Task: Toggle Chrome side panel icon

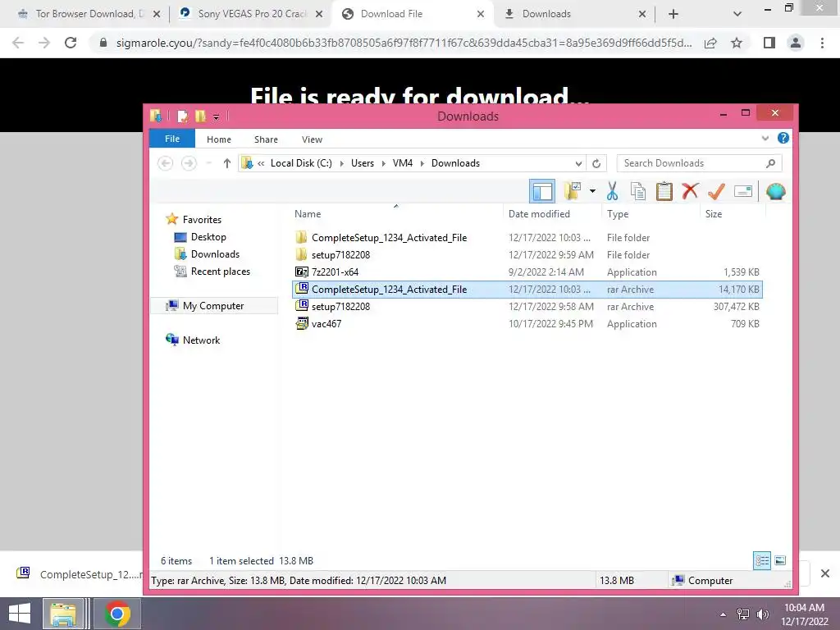Action: point(769,43)
